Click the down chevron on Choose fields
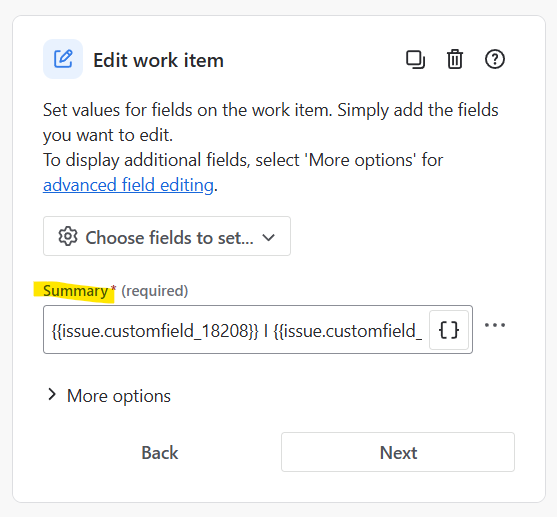557x517 pixels. pyautogui.click(x=269, y=237)
